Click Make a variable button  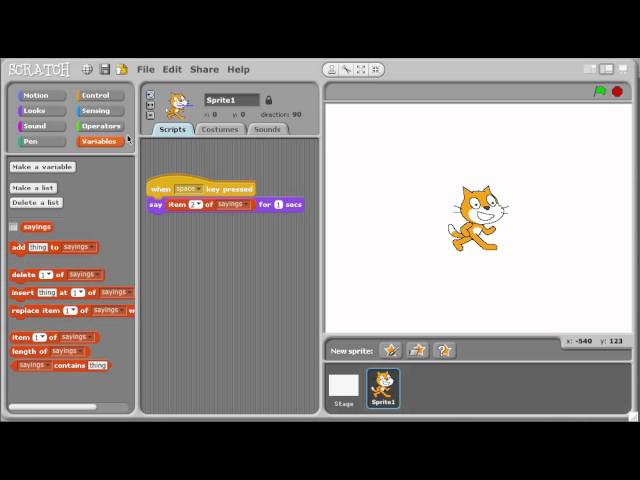pyautogui.click(x=42, y=167)
